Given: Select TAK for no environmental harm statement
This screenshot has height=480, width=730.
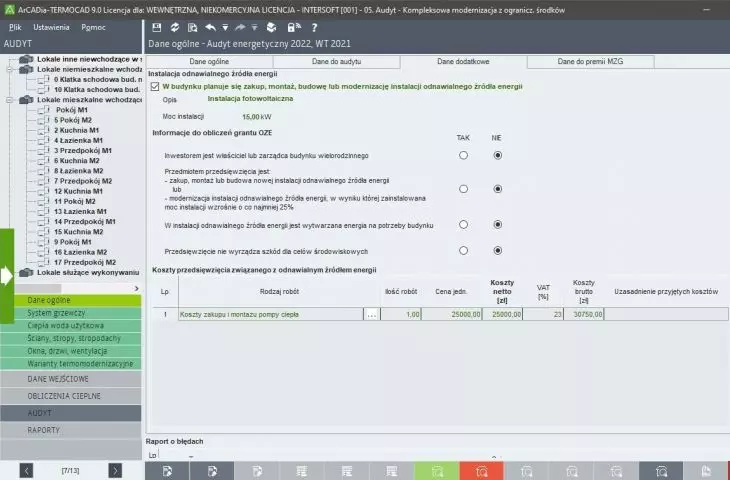Looking at the screenshot, I should [463, 250].
